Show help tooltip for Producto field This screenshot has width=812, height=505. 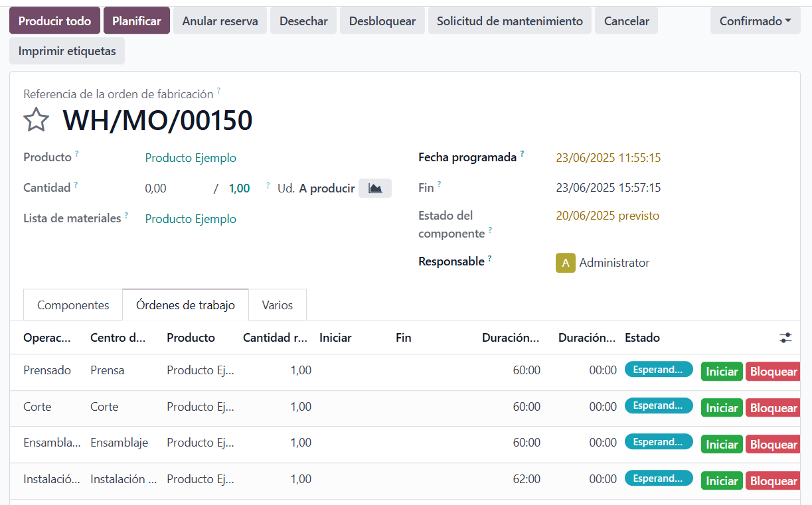coord(76,154)
